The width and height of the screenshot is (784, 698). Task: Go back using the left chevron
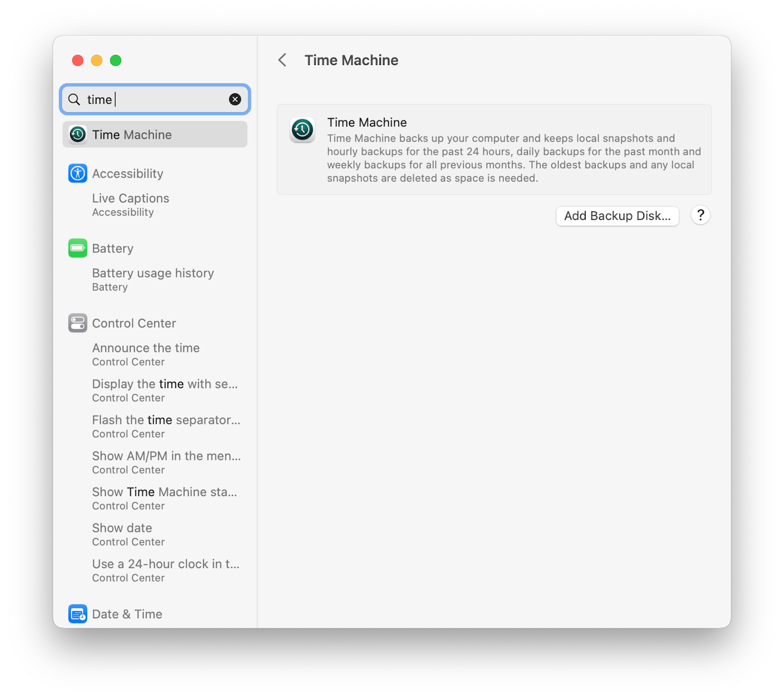(282, 60)
